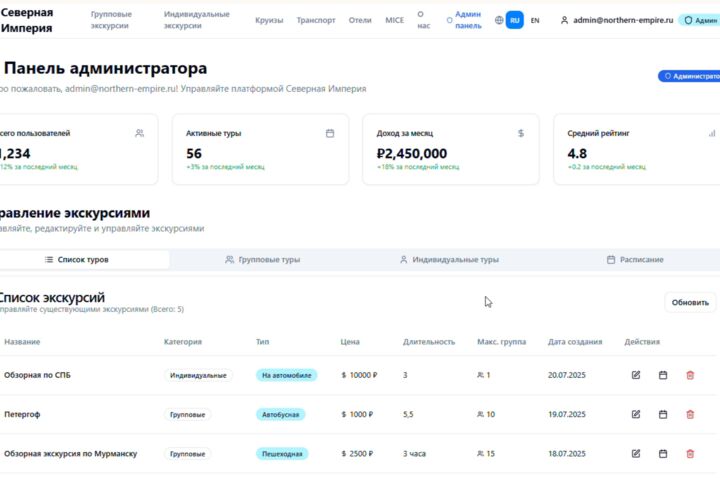The image size is (720, 480).
Task: Click the Индивидуальные category badge
Action: coord(198,375)
